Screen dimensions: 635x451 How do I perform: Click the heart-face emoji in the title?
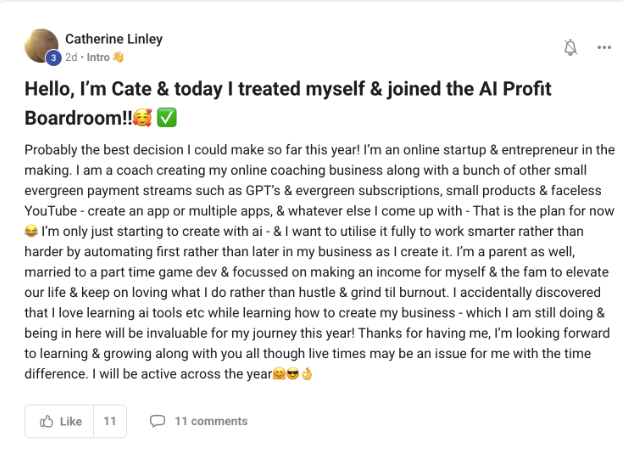[143, 118]
